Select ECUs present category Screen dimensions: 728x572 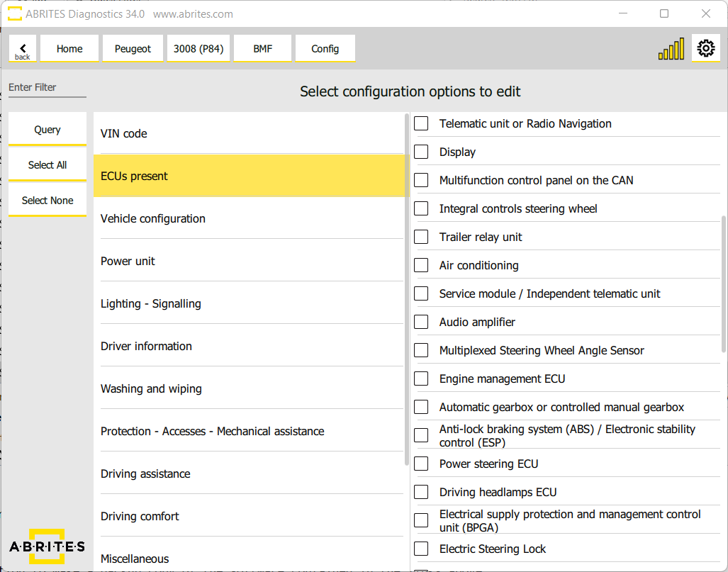pyautogui.click(x=252, y=176)
